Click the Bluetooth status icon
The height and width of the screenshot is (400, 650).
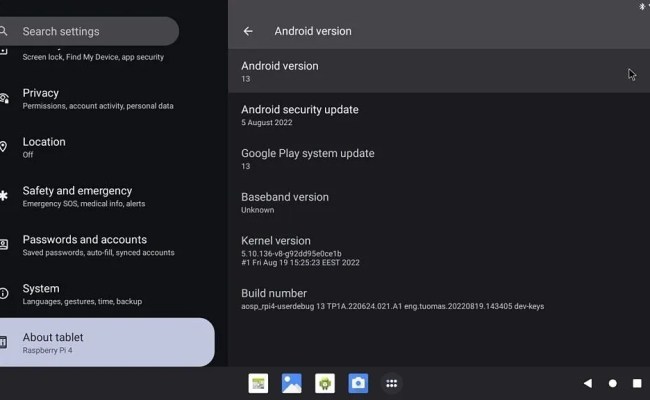642,6
